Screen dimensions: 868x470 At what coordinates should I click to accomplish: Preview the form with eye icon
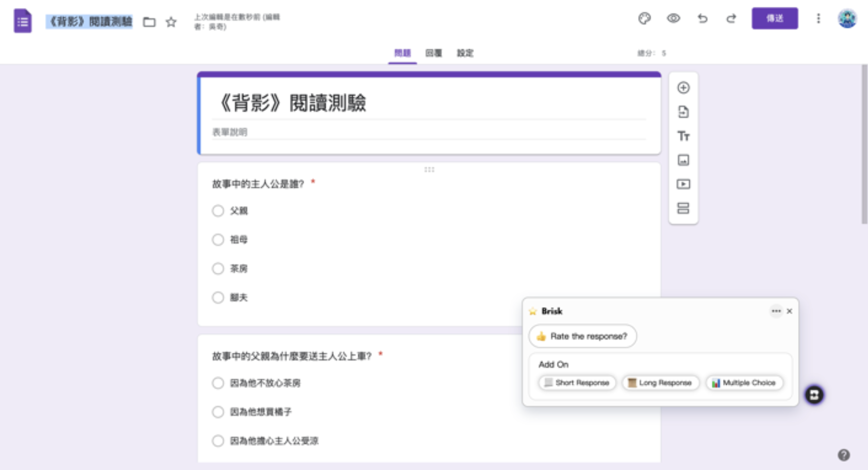673,18
